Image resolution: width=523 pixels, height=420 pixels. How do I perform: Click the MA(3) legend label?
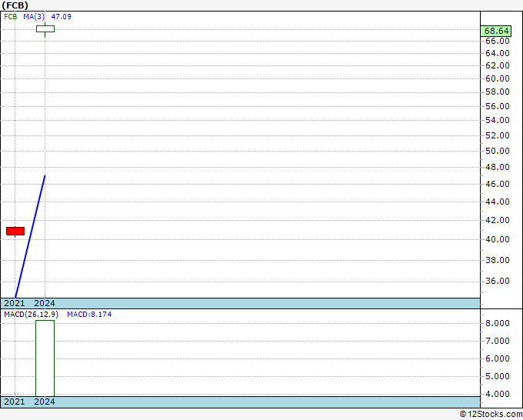point(34,17)
